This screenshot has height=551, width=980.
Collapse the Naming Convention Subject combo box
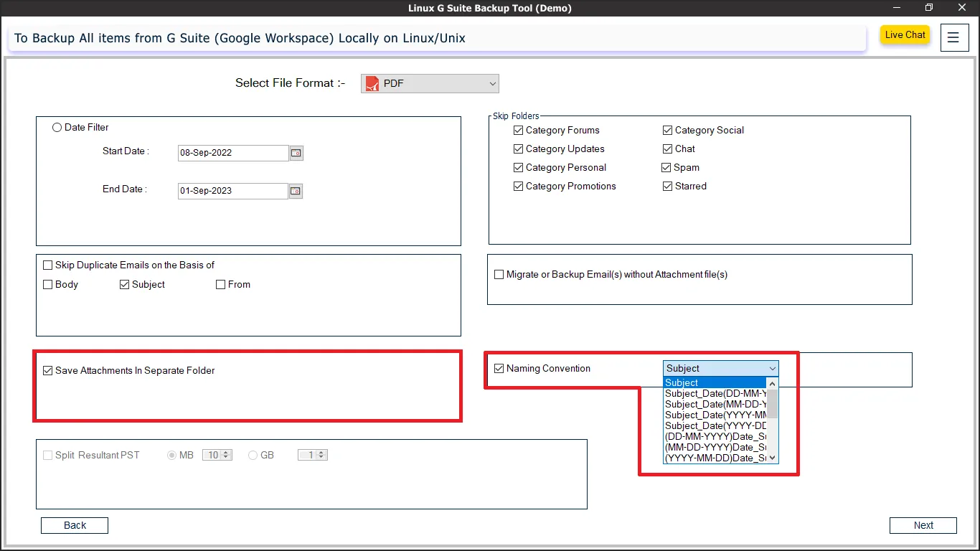772,369
